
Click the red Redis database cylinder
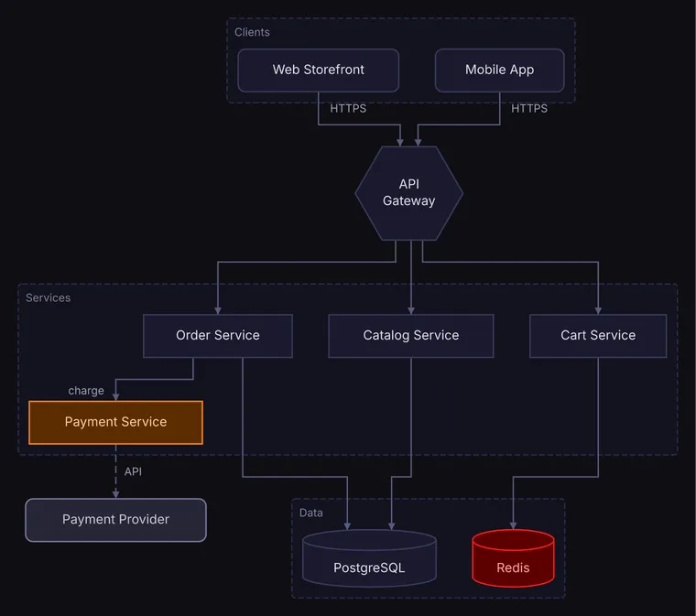(x=513, y=558)
